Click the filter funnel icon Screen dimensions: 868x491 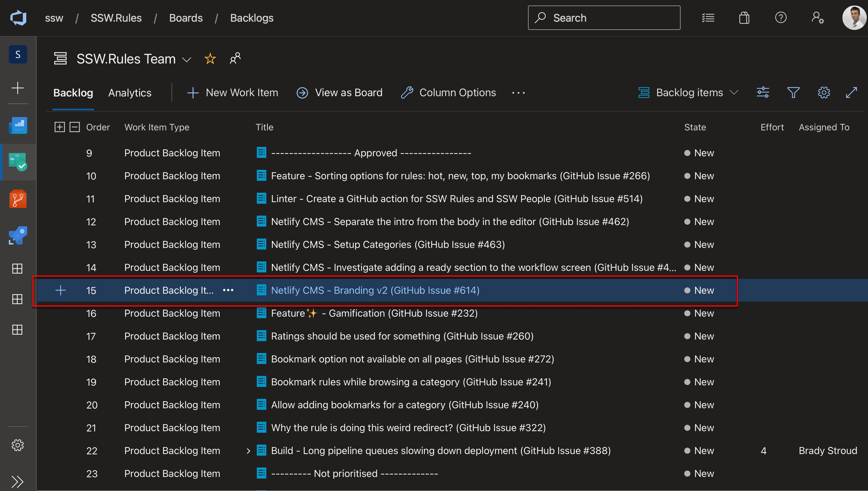coord(793,93)
